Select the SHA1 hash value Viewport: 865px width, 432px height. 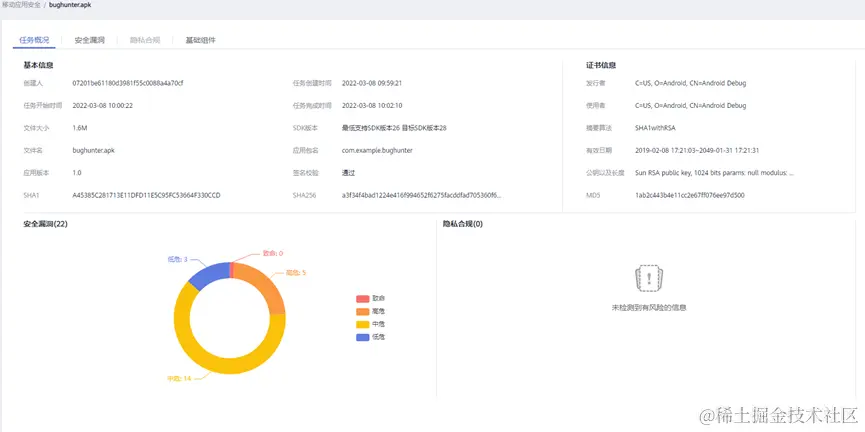click(147, 195)
